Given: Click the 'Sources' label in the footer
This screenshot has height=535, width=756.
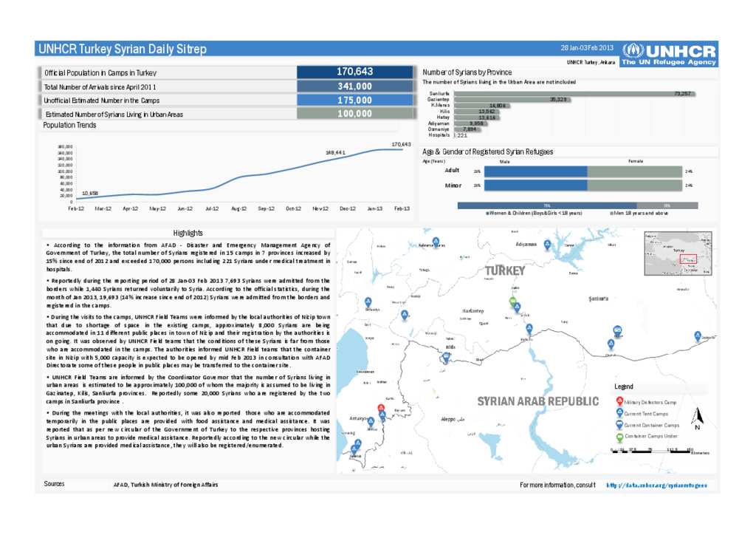Looking at the screenshot, I should pyautogui.click(x=54, y=484).
